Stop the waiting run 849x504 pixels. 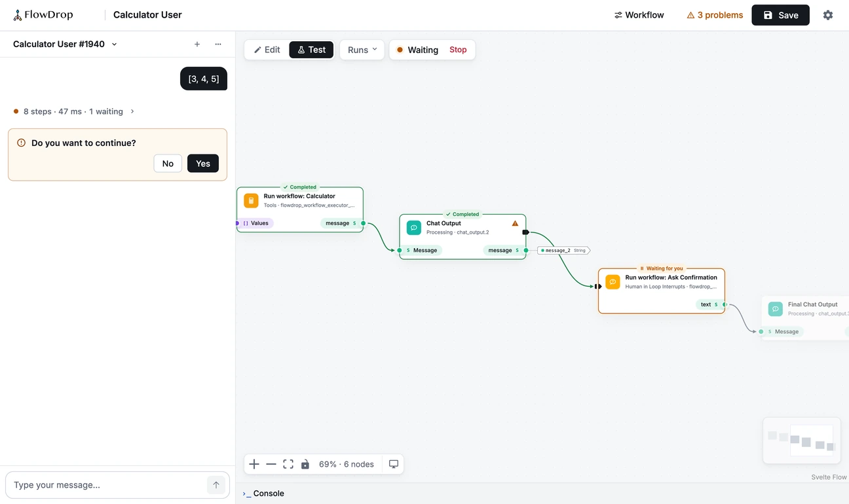pos(458,50)
